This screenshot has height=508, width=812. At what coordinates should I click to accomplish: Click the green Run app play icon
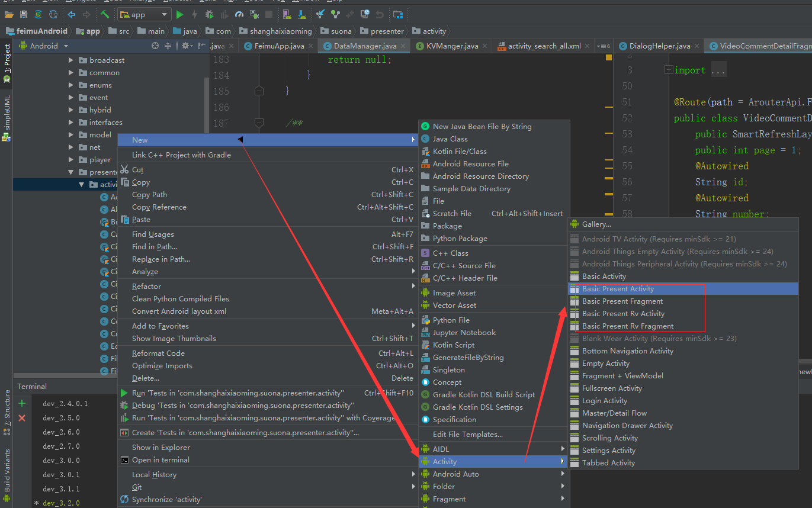pyautogui.click(x=180, y=14)
